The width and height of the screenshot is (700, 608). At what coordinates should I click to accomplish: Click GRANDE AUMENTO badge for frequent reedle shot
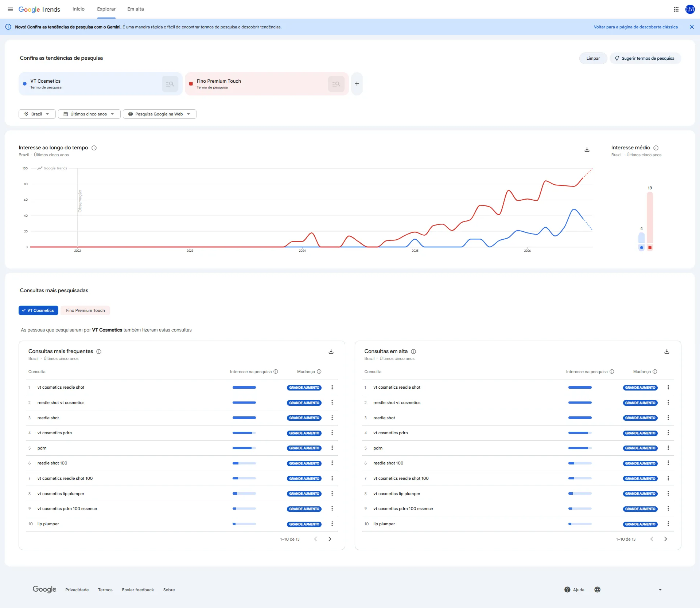pos(304,418)
